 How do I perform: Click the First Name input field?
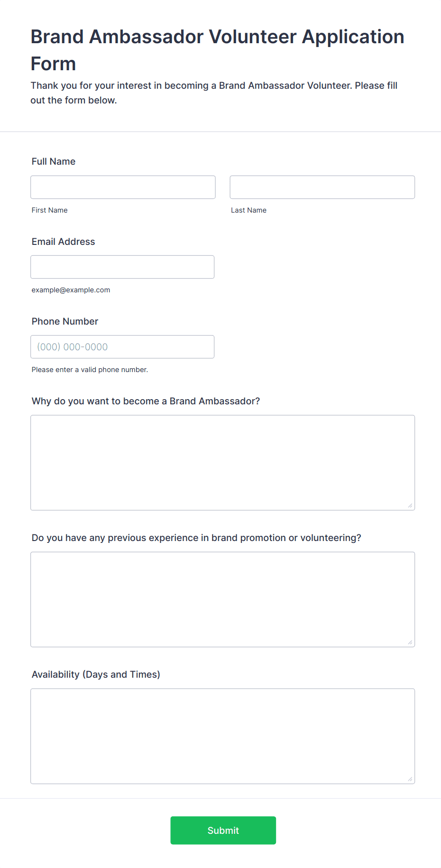[x=123, y=187]
